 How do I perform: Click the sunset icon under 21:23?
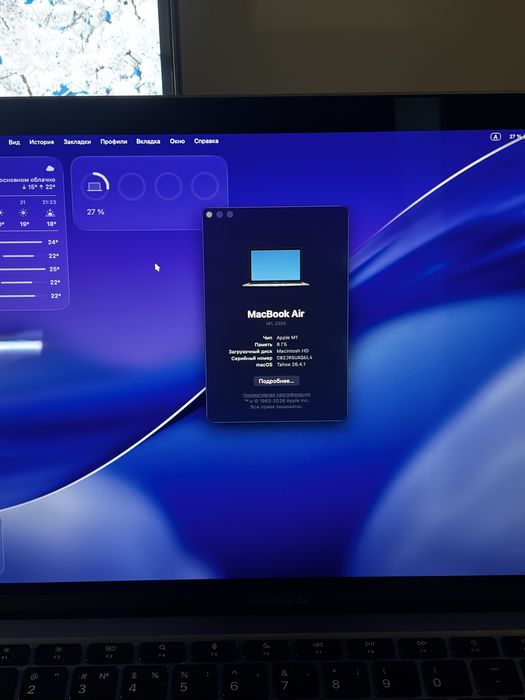(x=50, y=213)
